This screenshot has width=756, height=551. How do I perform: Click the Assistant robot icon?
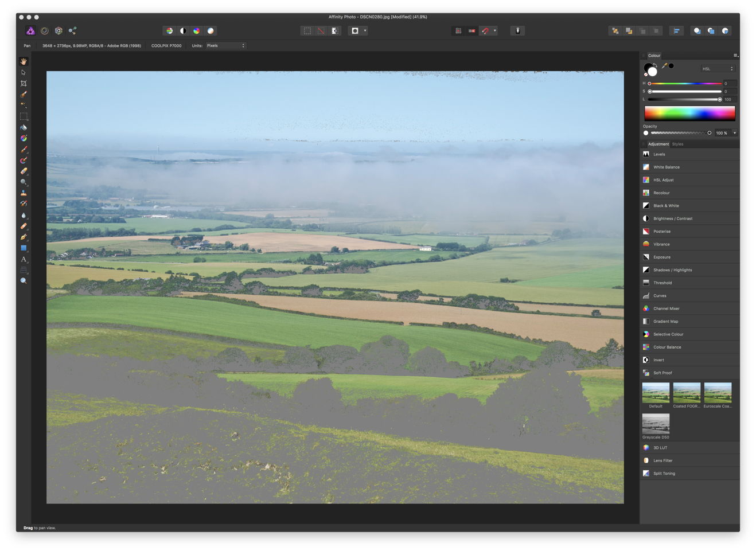pyautogui.click(x=517, y=30)
